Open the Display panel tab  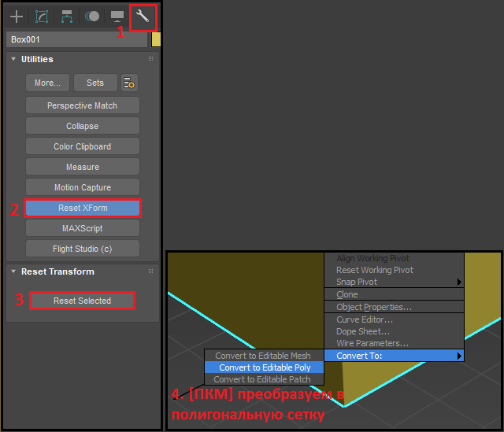tap(117, 16)
